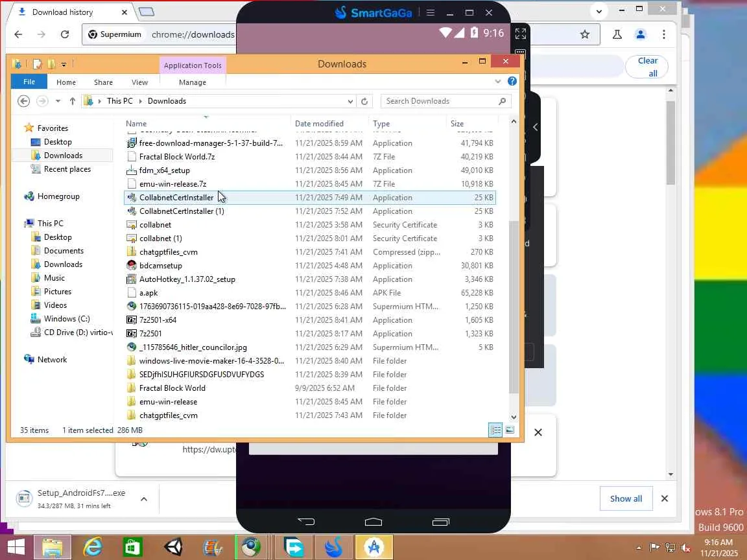
Task: Open the Windows Store taskbar icon
Action: [x=132, y=546]
